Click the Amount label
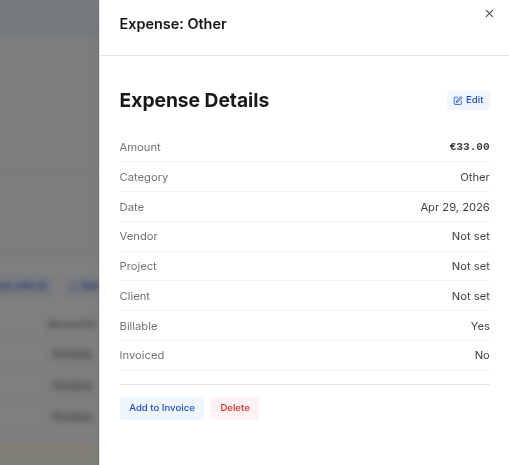 click(140, 147)
